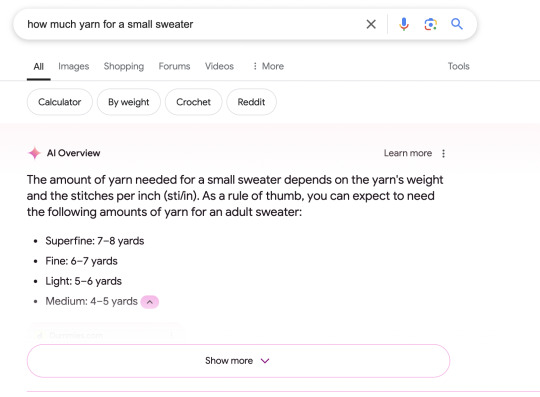Switch to the Images tab

[74, 66]
